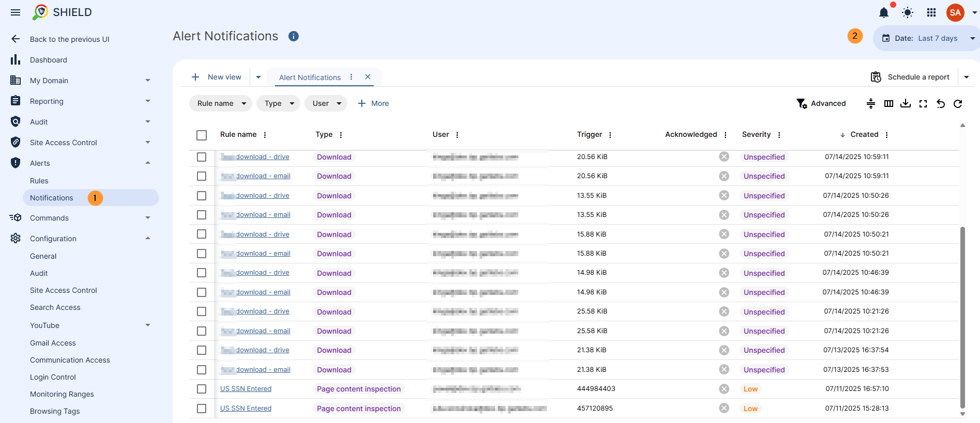Open the User filter dropdown
This screenshot has height=423, width=980.
click(x=326, y=103)
